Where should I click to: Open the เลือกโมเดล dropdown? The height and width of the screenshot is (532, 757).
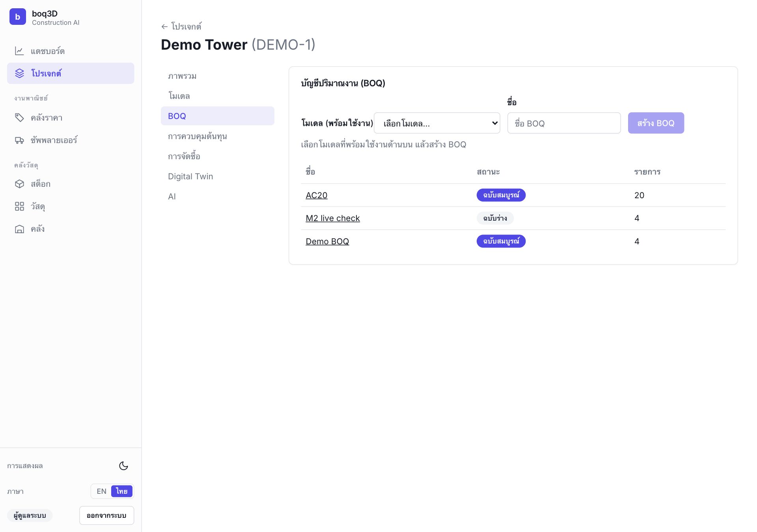coord(437,123)
